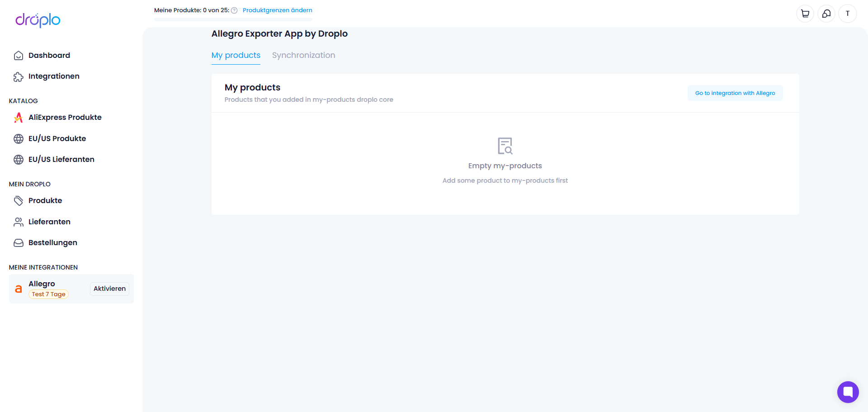
Task: Click the help question mark next to Meine Produkte
Action: pos(234,10)
